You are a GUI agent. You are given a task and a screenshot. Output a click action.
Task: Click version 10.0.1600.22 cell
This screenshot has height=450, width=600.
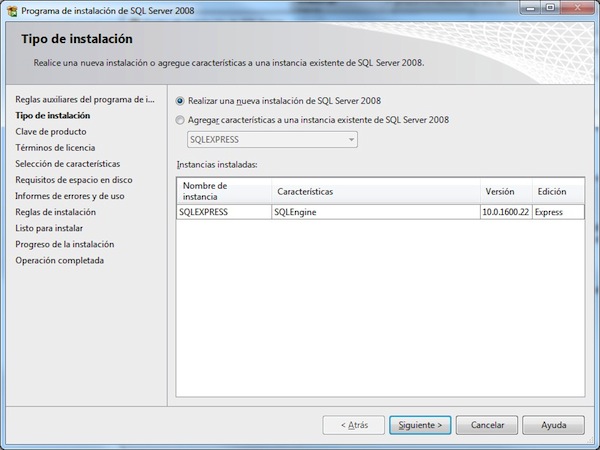click(x=505, y=212)
